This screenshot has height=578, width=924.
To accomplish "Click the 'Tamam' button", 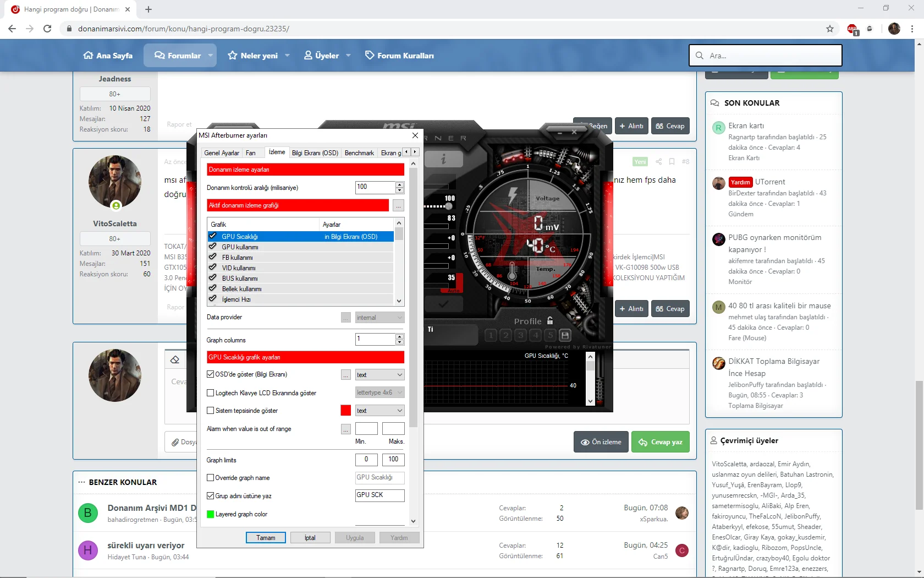I will click(x=266, y=538).
